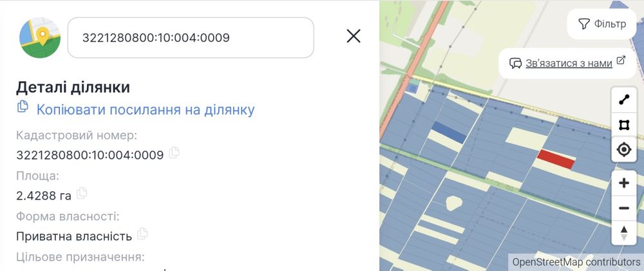Click the external link icon near Зв'язатися
644x271 pixels.
621,61
